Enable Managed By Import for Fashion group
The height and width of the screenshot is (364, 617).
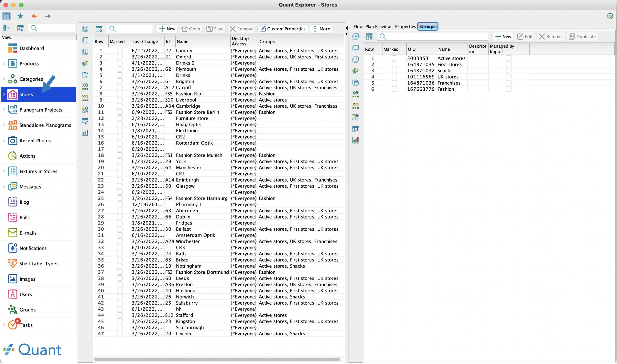pos(508,89)
